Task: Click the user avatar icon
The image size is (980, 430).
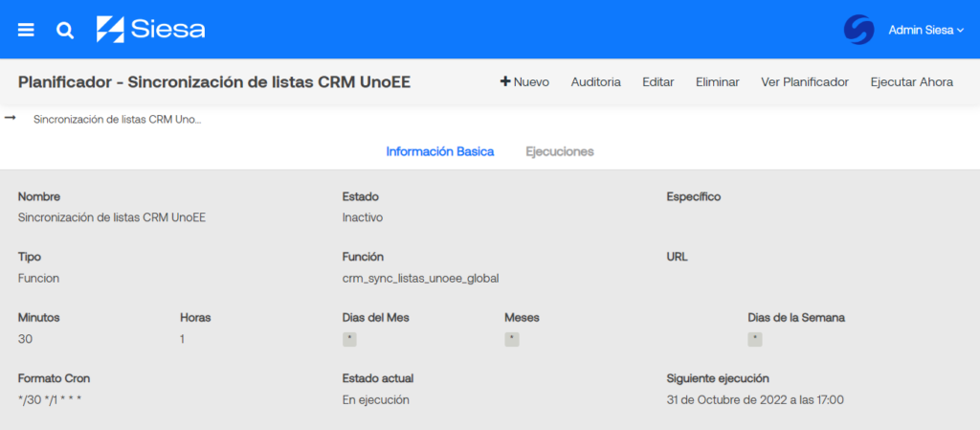Action: point(858,30)
